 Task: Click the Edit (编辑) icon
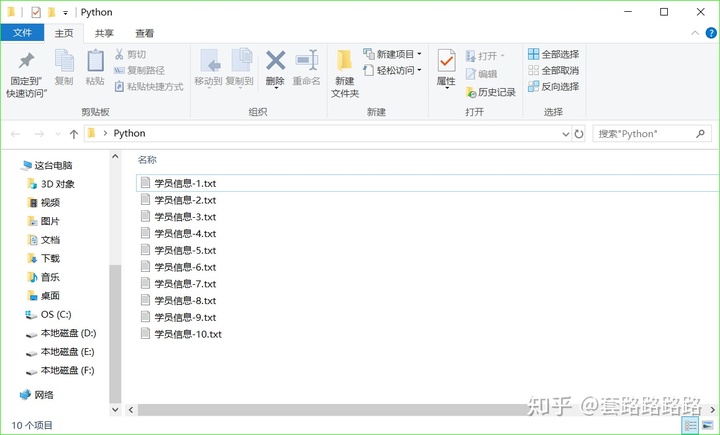[471, 73]
